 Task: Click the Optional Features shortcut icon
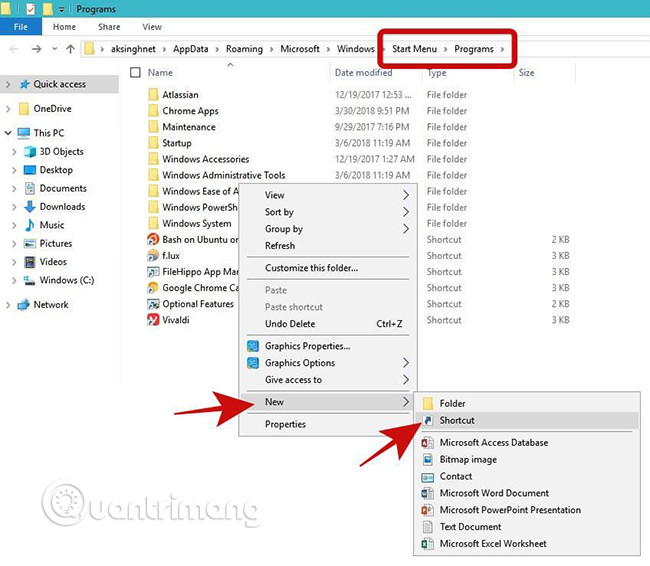point(153,304)
